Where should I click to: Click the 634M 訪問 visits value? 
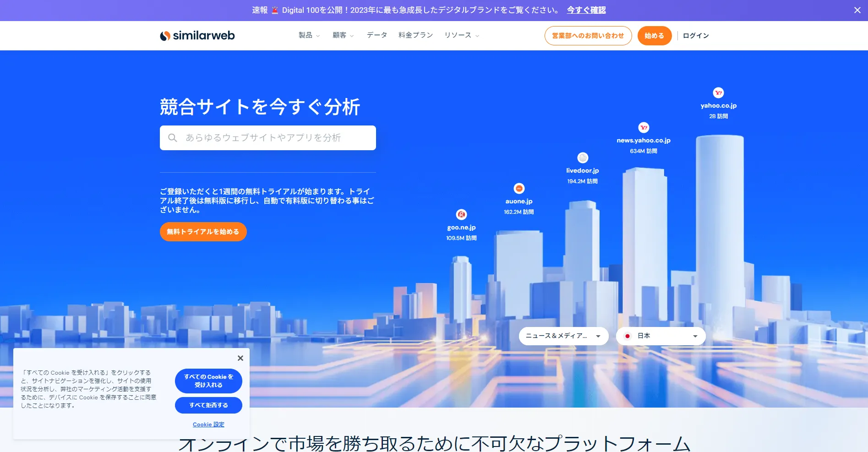(644, 151)
